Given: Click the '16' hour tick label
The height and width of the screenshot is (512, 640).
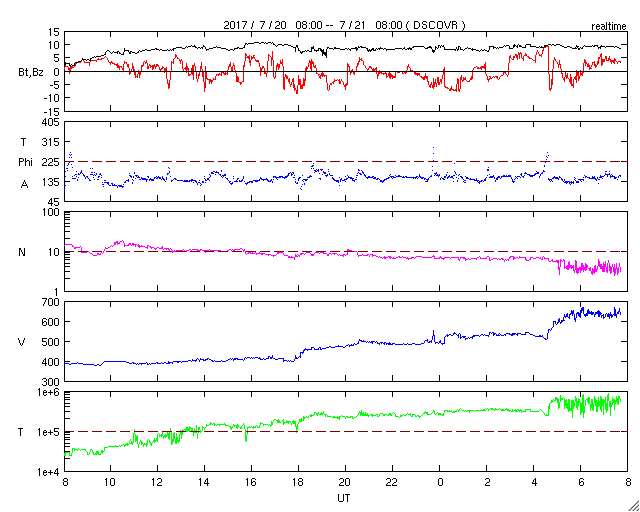Looking at the screenshot, I should coord(251,482).
